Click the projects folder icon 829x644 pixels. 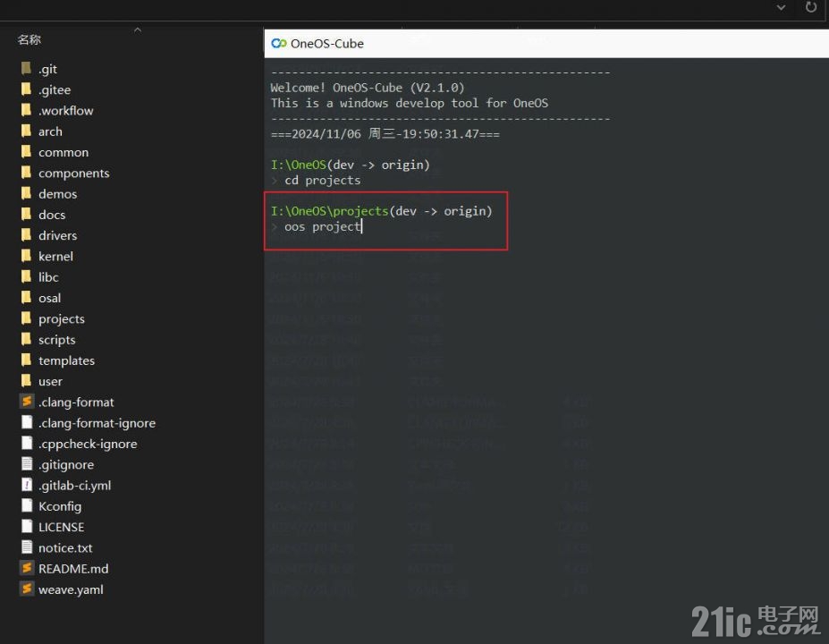(x=26, y=318)
